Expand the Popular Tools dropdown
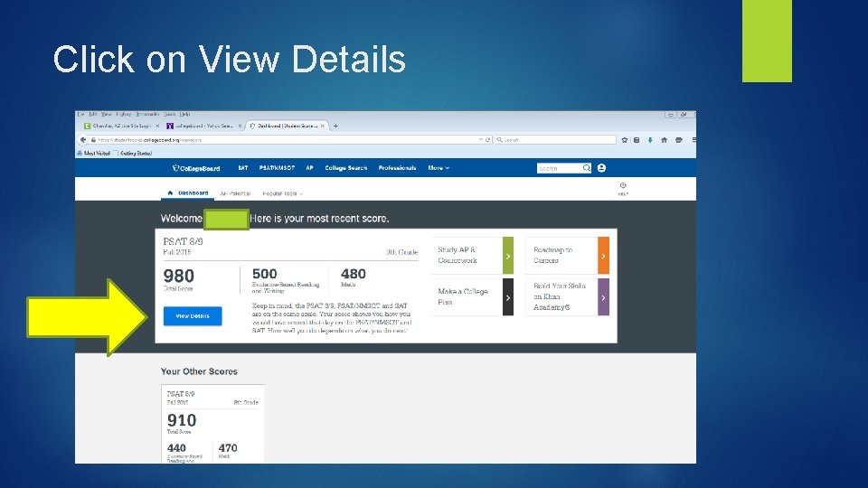 coord(283,193)
